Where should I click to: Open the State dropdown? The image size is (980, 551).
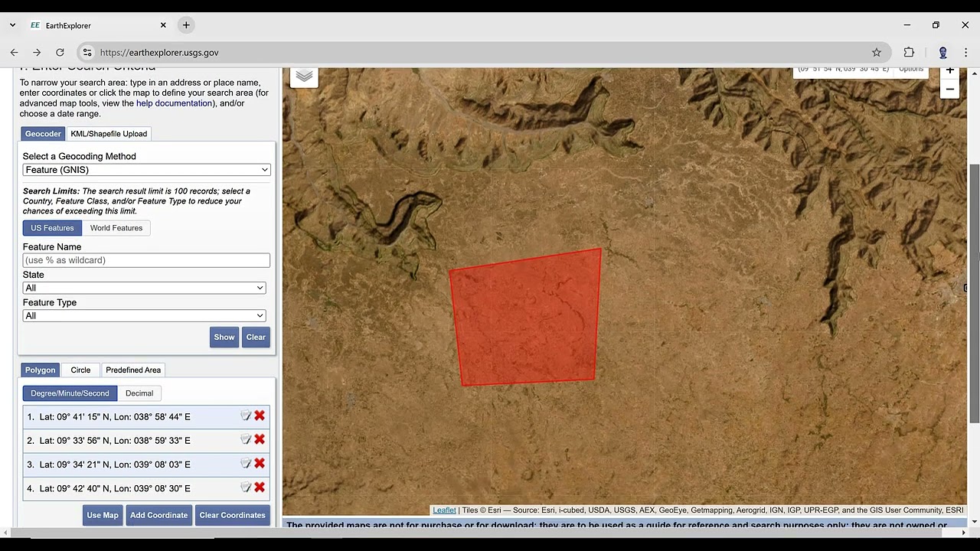(144, 288)
